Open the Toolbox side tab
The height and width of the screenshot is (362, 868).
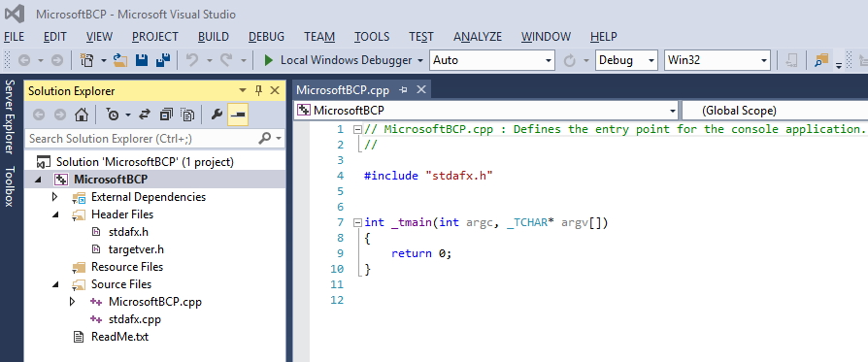click(x=10, y=186)
